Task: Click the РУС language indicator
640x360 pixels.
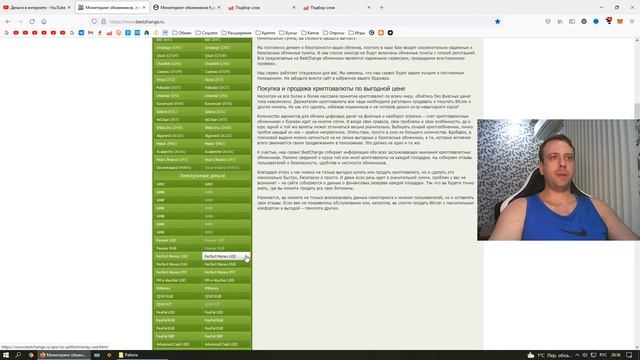Action: (x=603, y=355)
